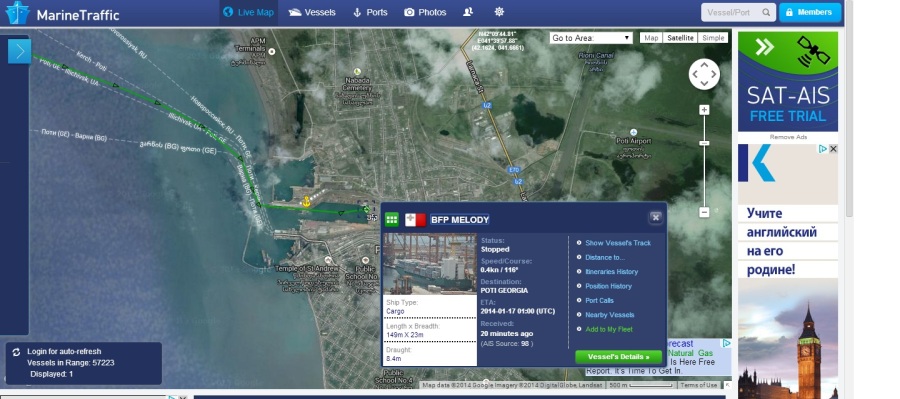This screenshot has height=399, width=900.
Task: Click the green fleet grid icon
Action: [x=392, y=219]
